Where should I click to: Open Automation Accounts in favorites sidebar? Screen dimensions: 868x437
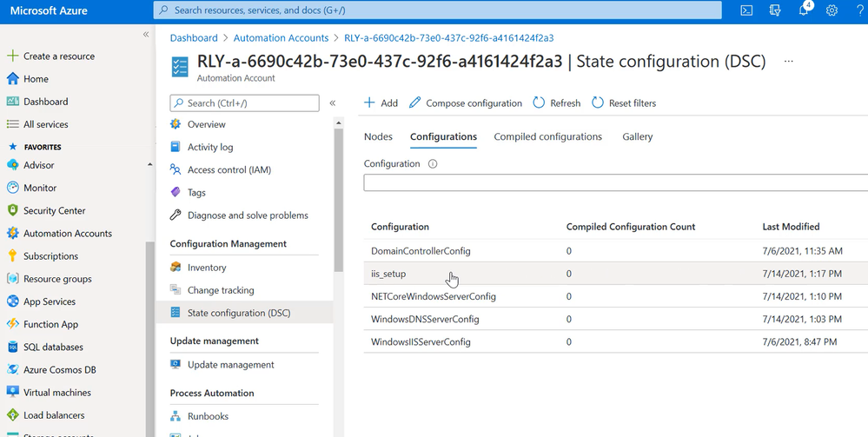[x=68, y=233]
